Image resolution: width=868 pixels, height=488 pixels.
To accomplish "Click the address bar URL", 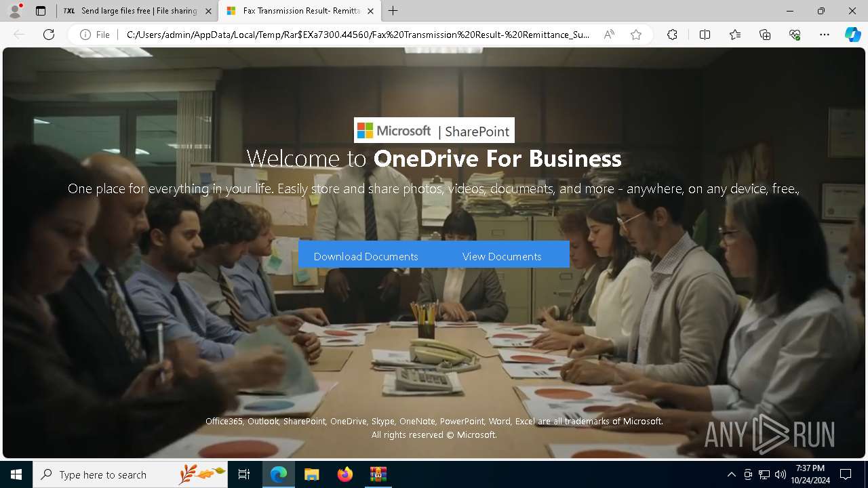I will 358,35.
